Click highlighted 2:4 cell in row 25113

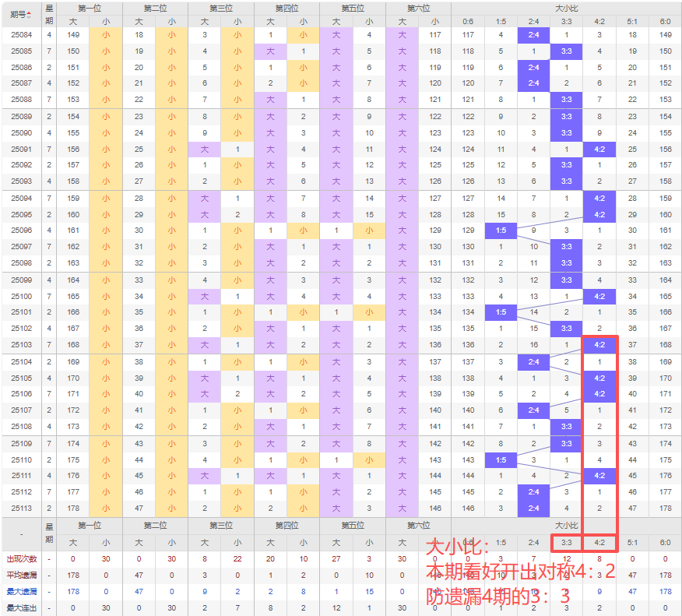coord(533,508)
